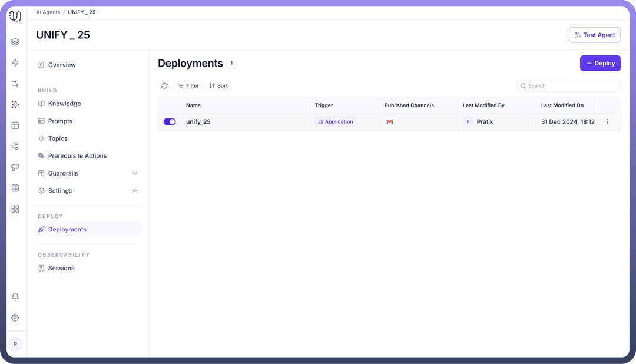Go to the Knowledge page
The image size is (636, 364).
pyautogui.click(x=64, y=104)
